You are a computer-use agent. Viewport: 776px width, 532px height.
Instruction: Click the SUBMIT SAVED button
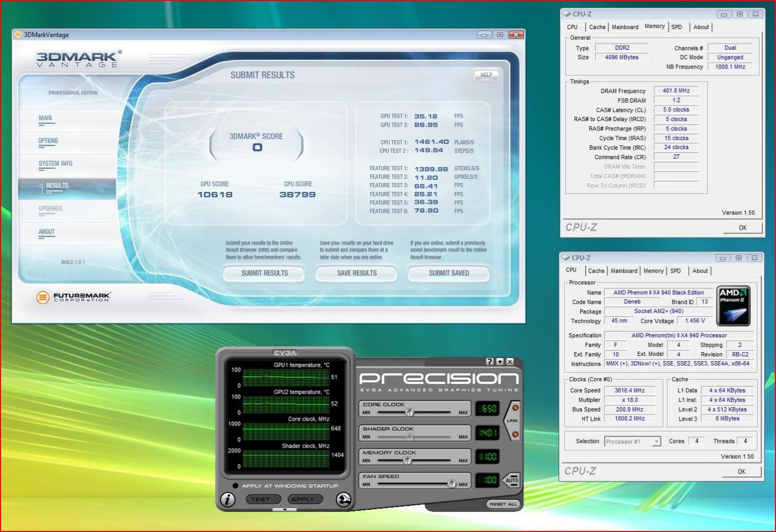coord(449,273)
